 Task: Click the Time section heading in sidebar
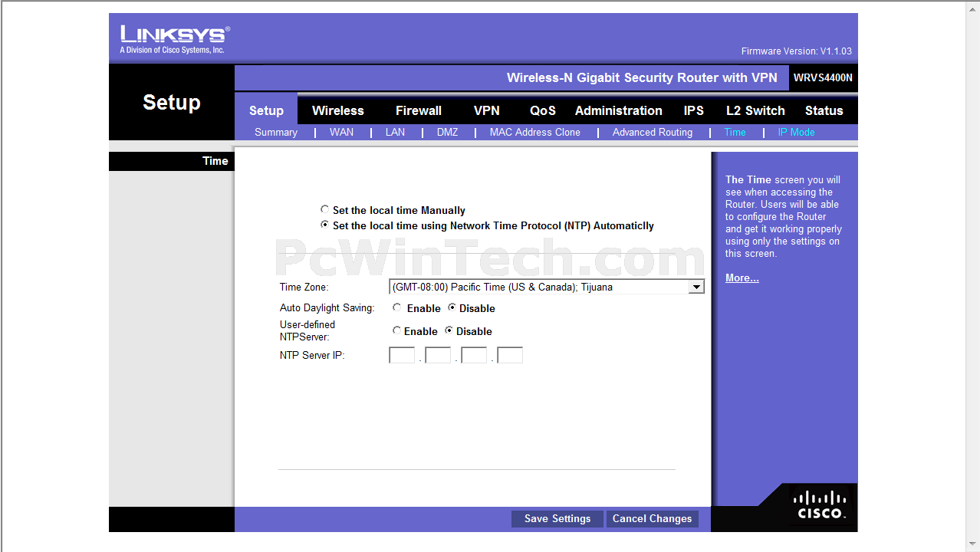(x=215, y=161)
